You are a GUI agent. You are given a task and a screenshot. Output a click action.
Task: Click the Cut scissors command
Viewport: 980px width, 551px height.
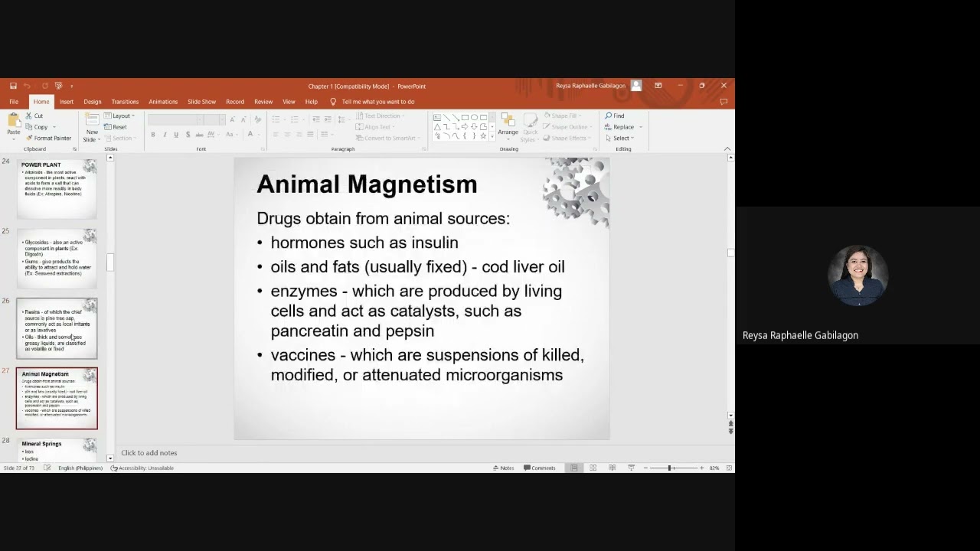tap(34, 116)
